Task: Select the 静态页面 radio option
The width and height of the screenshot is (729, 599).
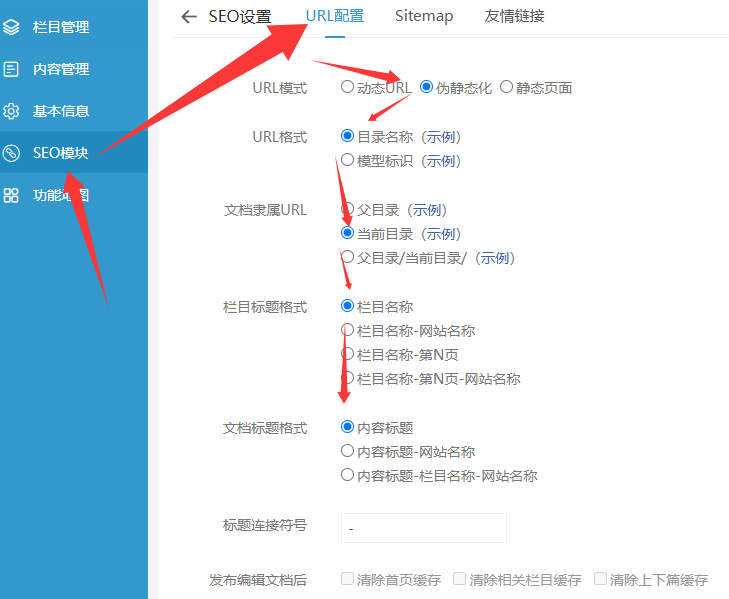Action: click(x=506, y=87)
